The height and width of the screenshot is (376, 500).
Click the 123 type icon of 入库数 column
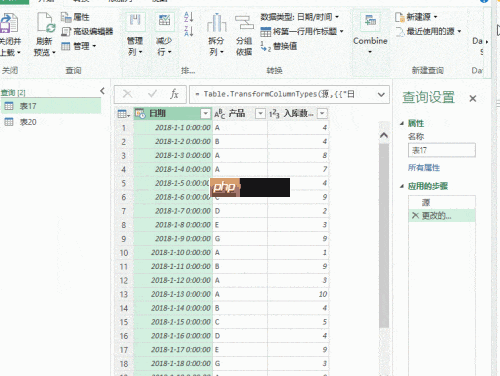tap(274, 114)
